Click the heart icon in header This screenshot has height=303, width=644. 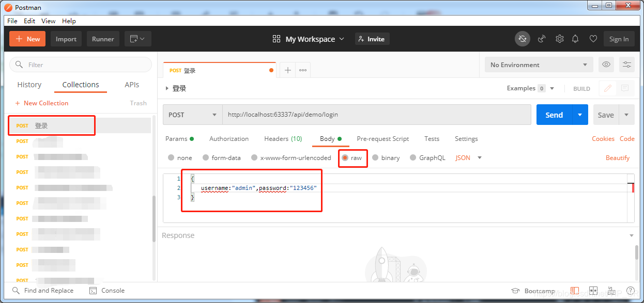coord(593,39)
